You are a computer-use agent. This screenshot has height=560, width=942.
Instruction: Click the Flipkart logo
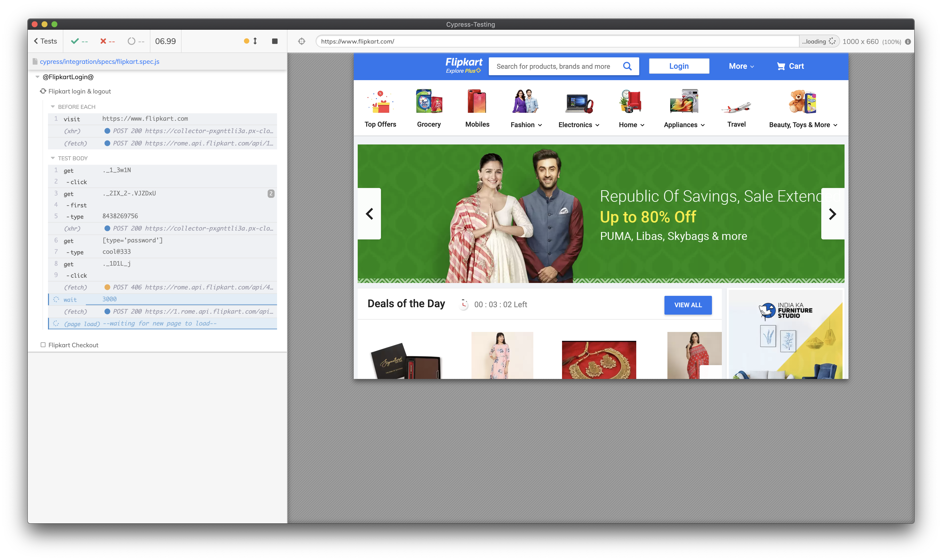tap(463, 65)
